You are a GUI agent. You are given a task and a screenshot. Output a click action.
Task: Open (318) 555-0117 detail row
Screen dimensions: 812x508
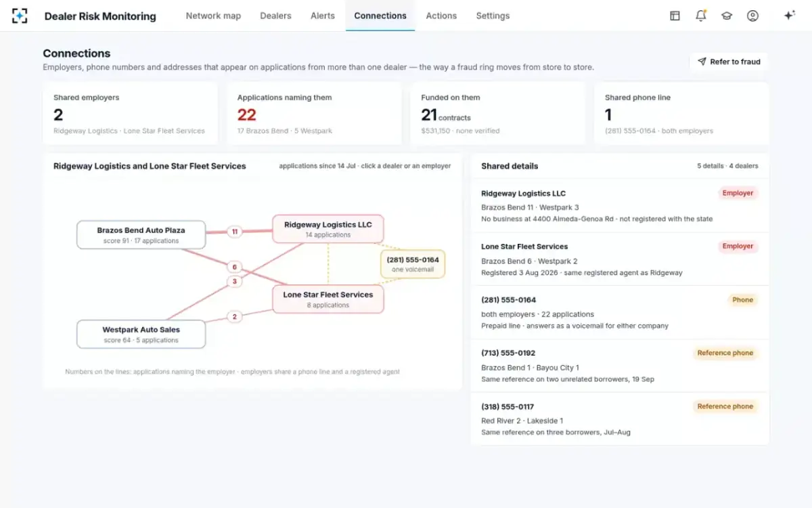tap(620, 419)
